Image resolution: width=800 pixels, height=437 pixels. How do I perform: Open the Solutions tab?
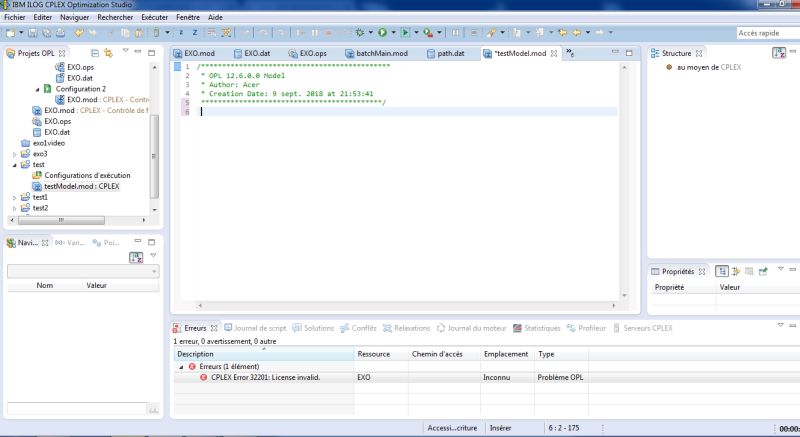pos(313,328)
